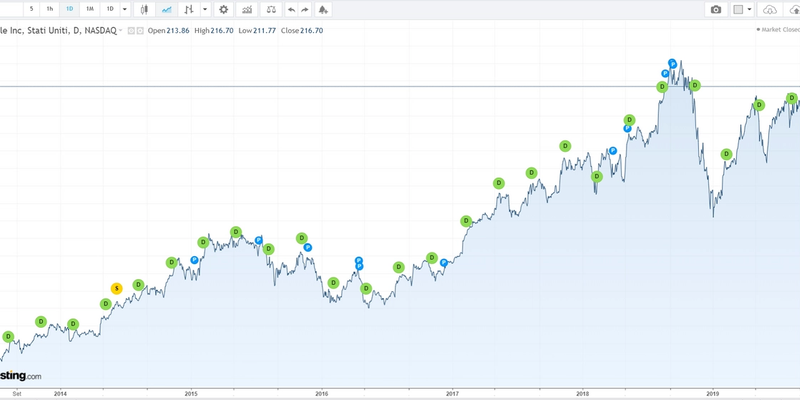Click the blue P marker just left of the 2015 label
Viewport: 800px width, 400px height.
(194, 260)
